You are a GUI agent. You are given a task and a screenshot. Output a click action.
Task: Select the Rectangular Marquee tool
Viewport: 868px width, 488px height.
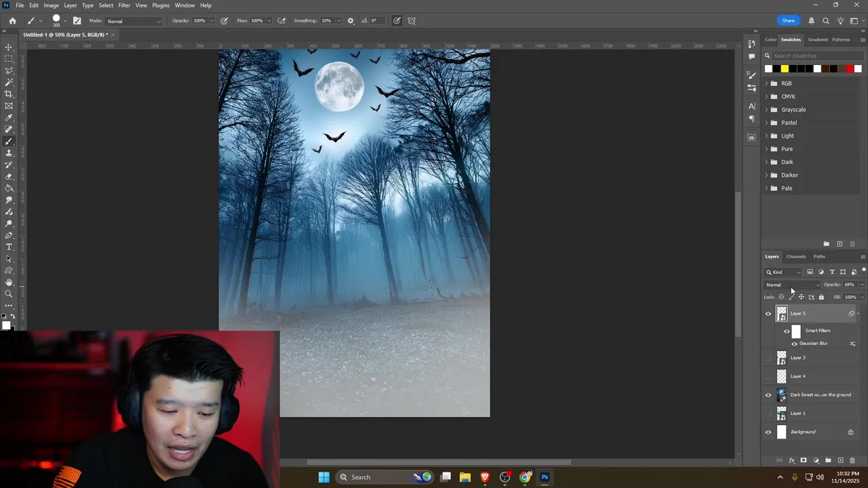coord(9,59)
